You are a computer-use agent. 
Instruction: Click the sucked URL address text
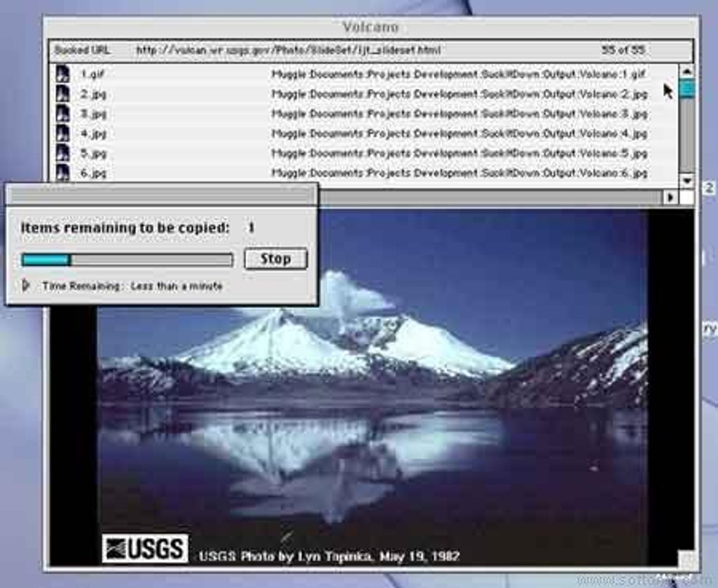click(x=289, y=51)
